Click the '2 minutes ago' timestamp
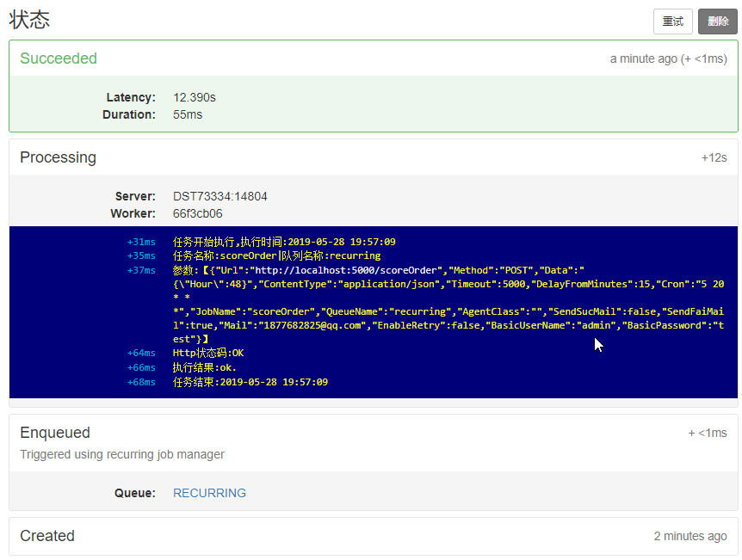Screen dimensions: 742x560 click(689, 536)
